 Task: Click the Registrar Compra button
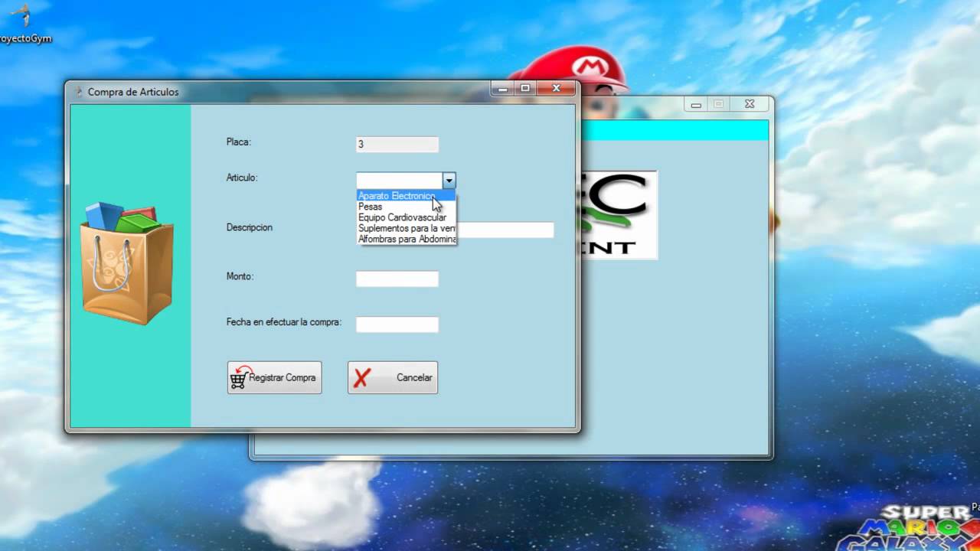click(274, 377)
